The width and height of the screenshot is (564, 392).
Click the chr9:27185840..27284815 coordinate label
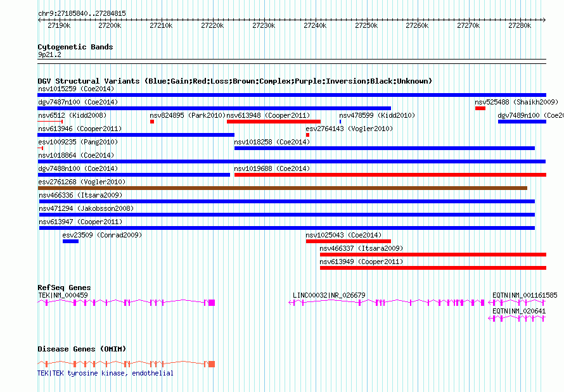(x=82, y=14)
